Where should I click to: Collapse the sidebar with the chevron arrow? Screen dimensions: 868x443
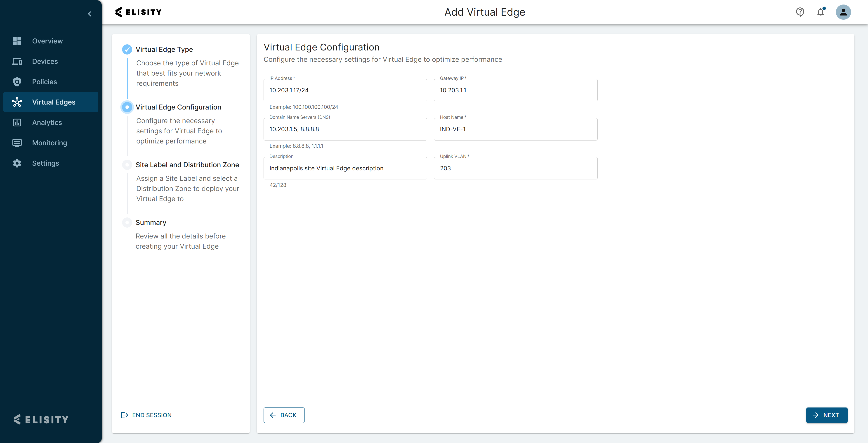(90, 14)
